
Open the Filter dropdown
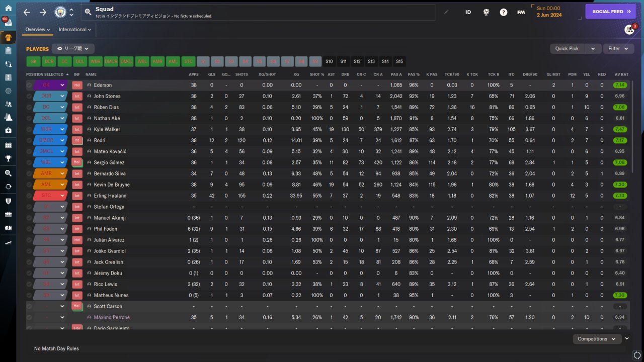(x=618, y=49)
